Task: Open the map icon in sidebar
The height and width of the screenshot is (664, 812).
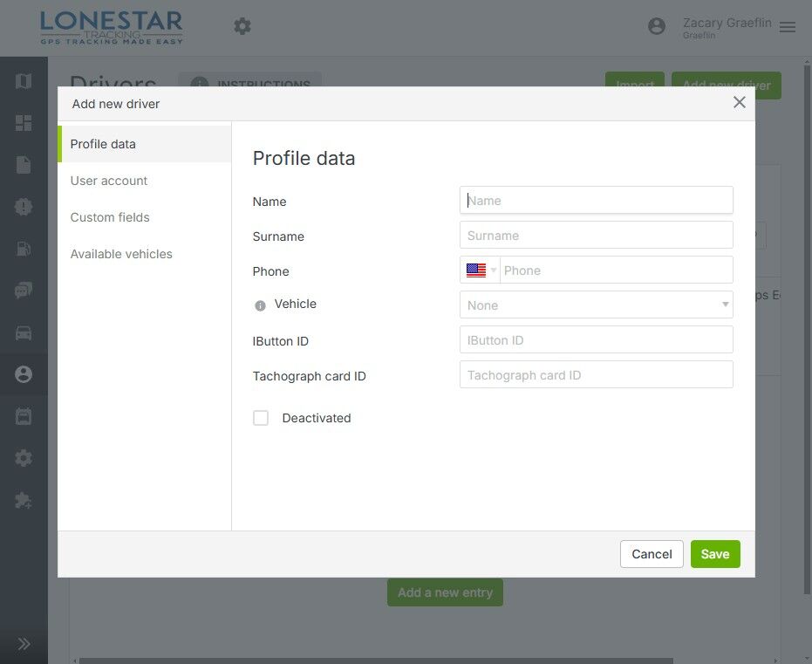Action: pos(24,81)
